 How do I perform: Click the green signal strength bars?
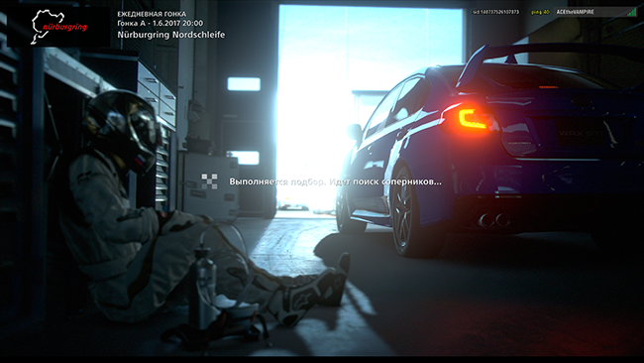631,12
